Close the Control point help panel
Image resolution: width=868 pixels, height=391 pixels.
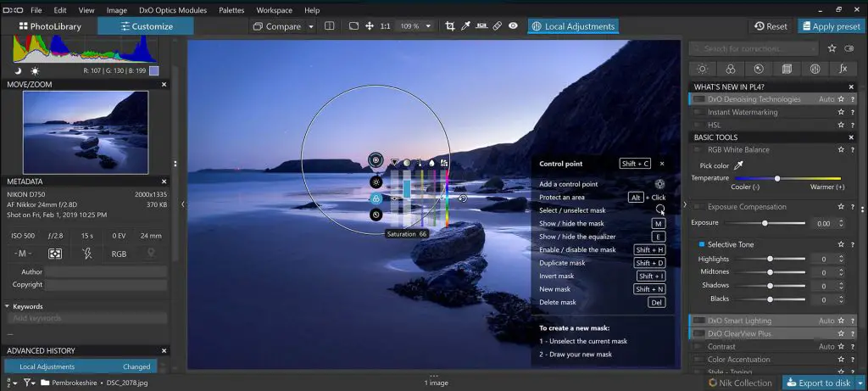(x=662, y=164)
